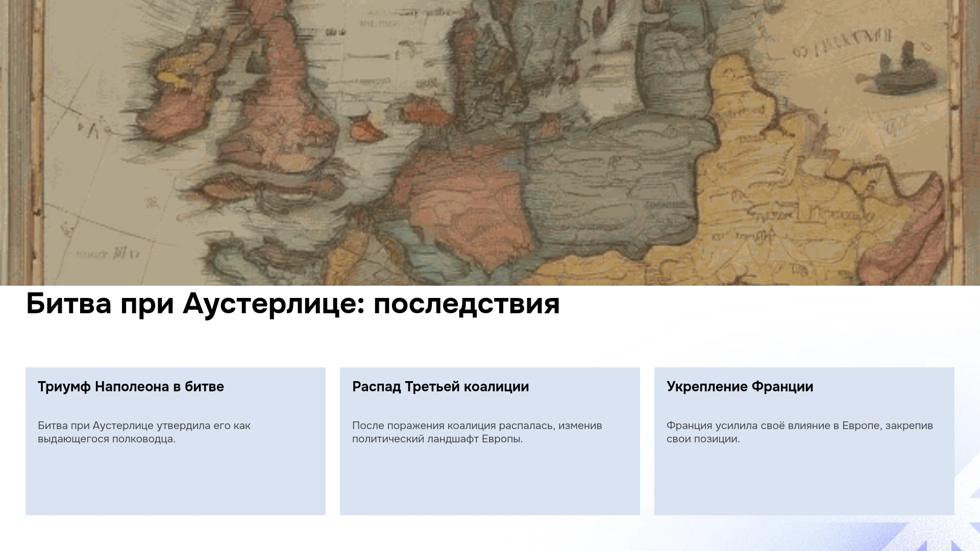Click the sailing ship illustration on map
The height and width of the screenshot is (551, 980).
tap(906, 69)
